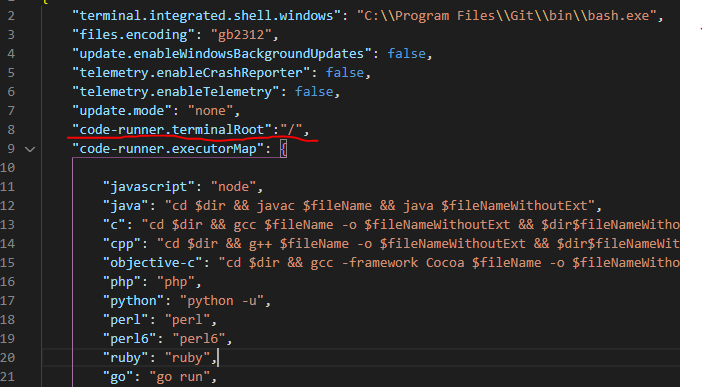This screenshot has height=387, width=702.
Task: Click the "objective-c" key
Action: (153, 262)
